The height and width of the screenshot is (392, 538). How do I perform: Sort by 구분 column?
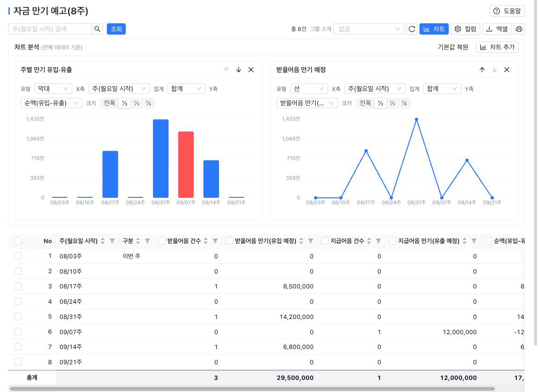click(138, 241)
